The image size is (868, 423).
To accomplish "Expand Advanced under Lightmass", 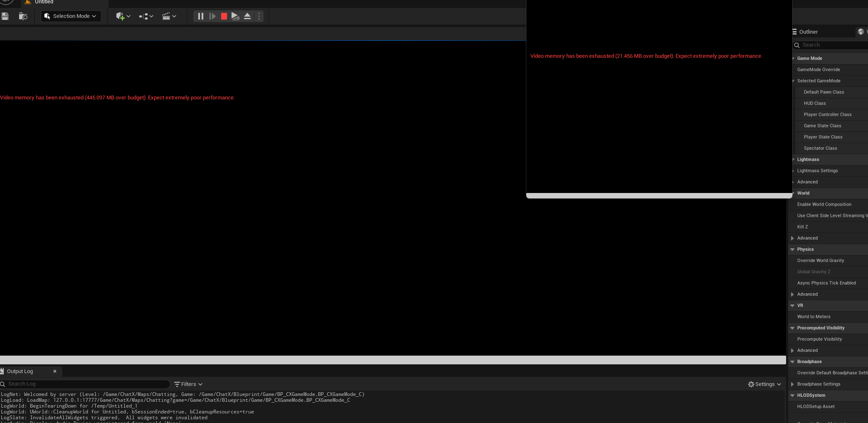I will click(793, 182).
